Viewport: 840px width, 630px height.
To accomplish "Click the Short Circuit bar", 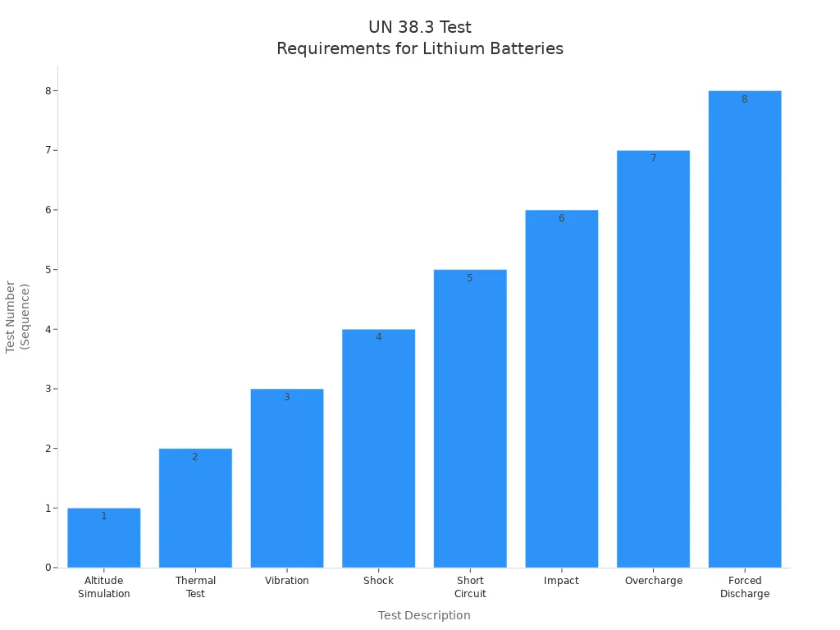I will [x=470, y=418].
